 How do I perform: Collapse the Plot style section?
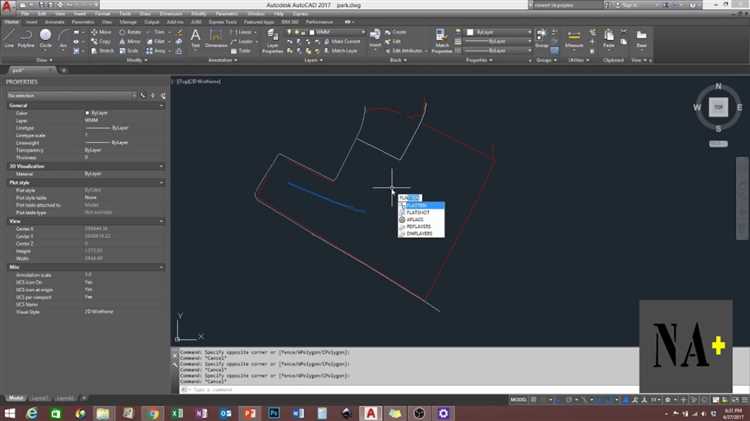(161, 183)
